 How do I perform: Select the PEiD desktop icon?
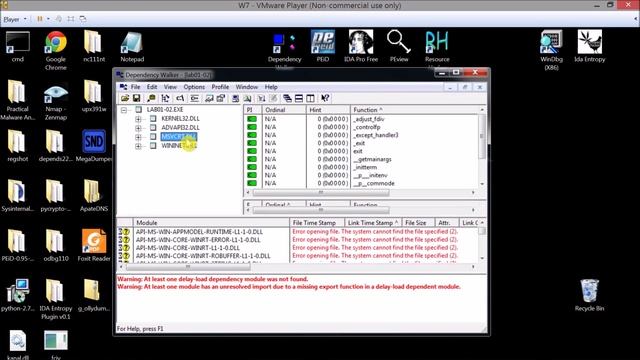[x=322, y=46]
